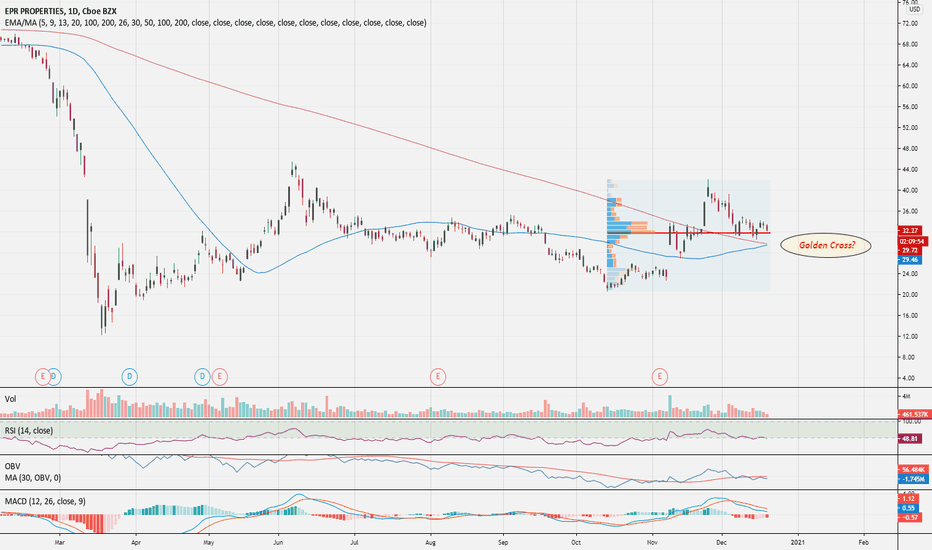Click the 'MACD (12, 26, close, 9)' label
This screenshot has height=550, width=932.
click(45, 501)
